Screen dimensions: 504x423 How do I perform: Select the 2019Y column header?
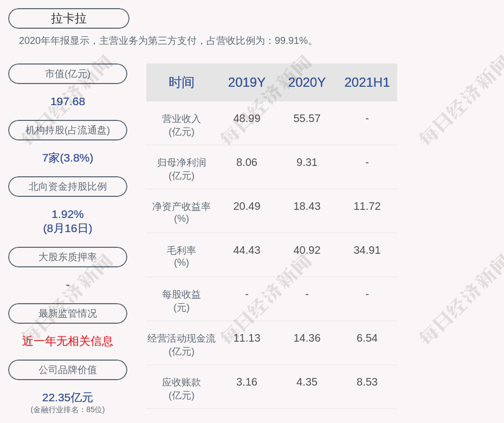247,82
